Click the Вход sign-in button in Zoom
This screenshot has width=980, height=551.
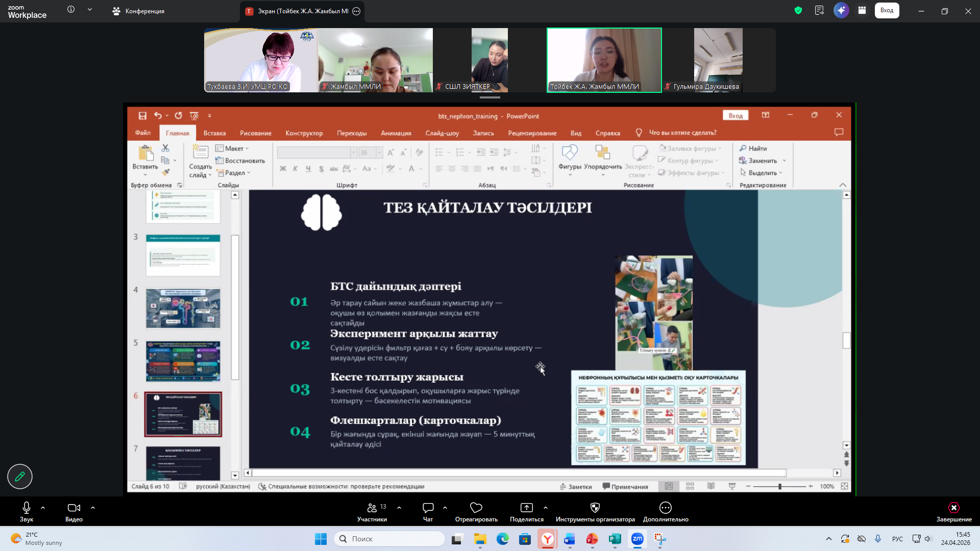click(x=887, y=10)
